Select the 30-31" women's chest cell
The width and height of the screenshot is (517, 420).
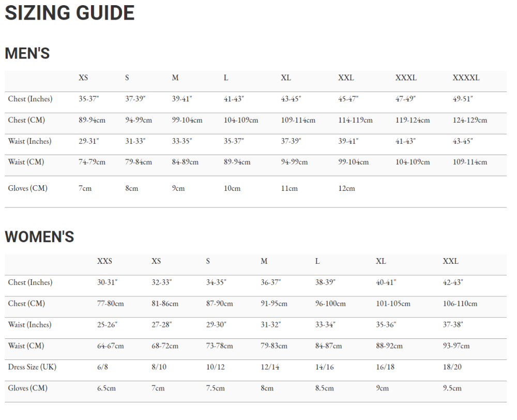point(107,282)
